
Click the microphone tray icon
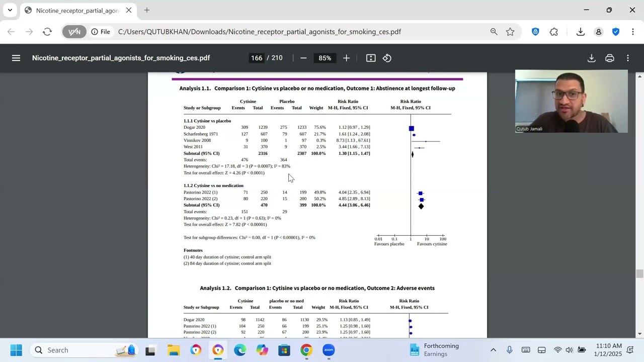click(510, 350)
